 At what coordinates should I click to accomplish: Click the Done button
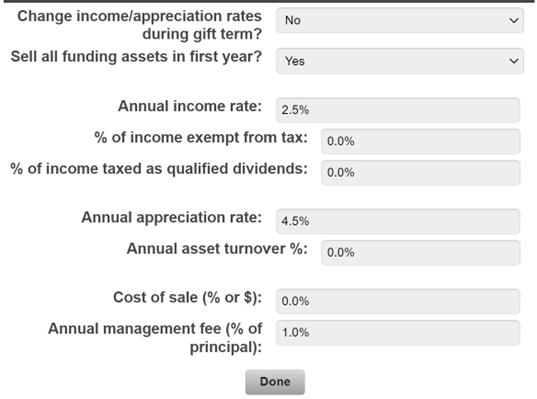pos(275,382)
